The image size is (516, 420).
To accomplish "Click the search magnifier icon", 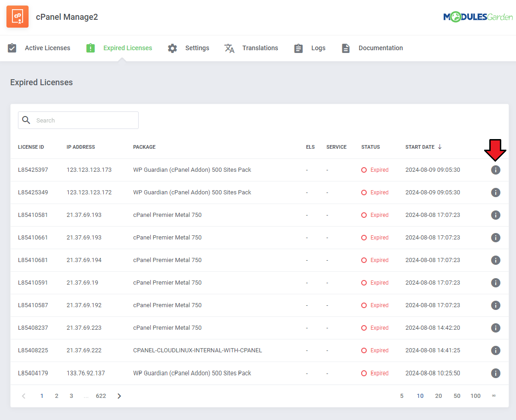I will coord(26,120).
